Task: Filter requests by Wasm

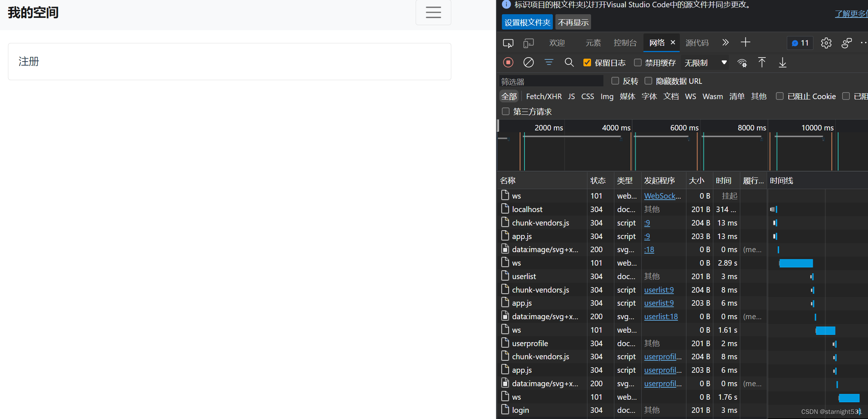Action: coord(713,97)
